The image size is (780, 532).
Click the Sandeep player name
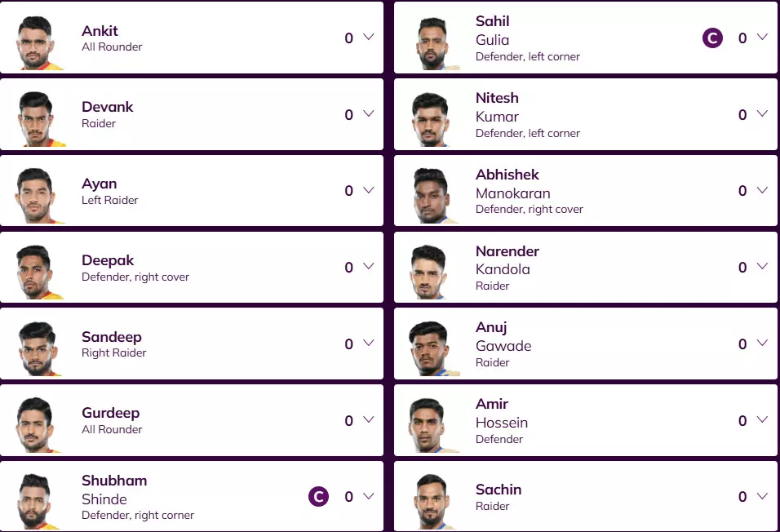[x=111, y=337]
